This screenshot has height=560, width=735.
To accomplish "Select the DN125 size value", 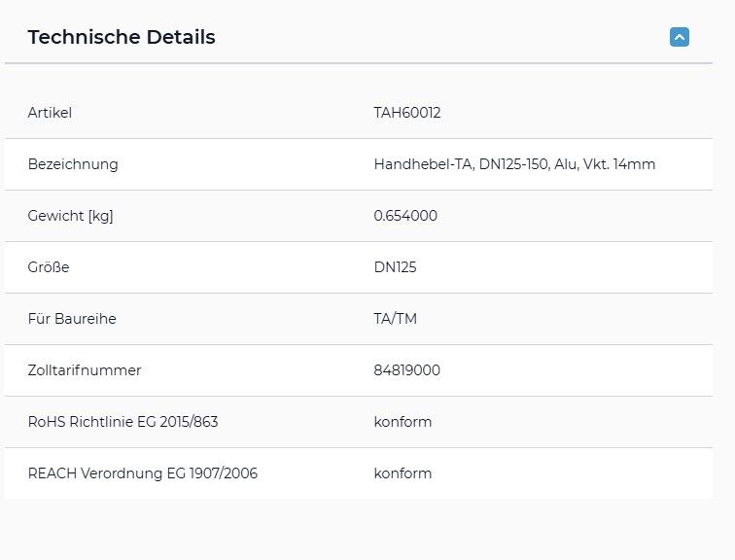I will point(395,267).
